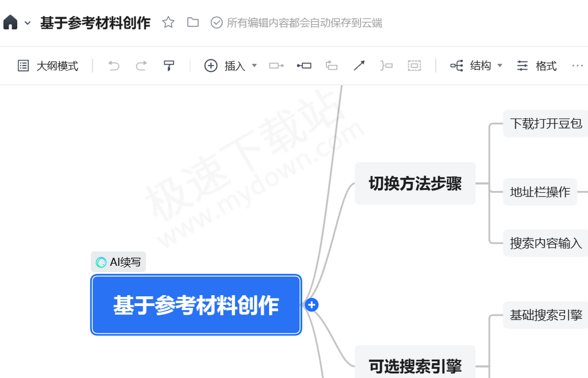The height and width of the screenshot is (378, 588).
Task: Star the document as a favorite
Action: 168,22
